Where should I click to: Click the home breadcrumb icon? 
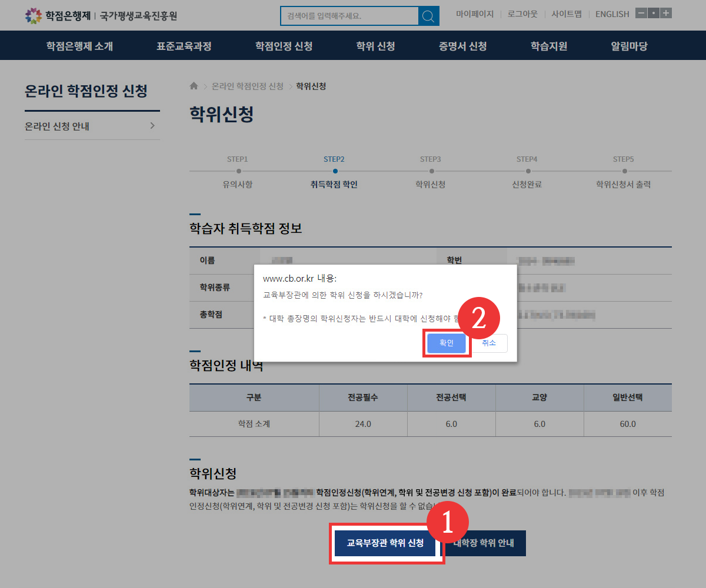tap(194, 86)
